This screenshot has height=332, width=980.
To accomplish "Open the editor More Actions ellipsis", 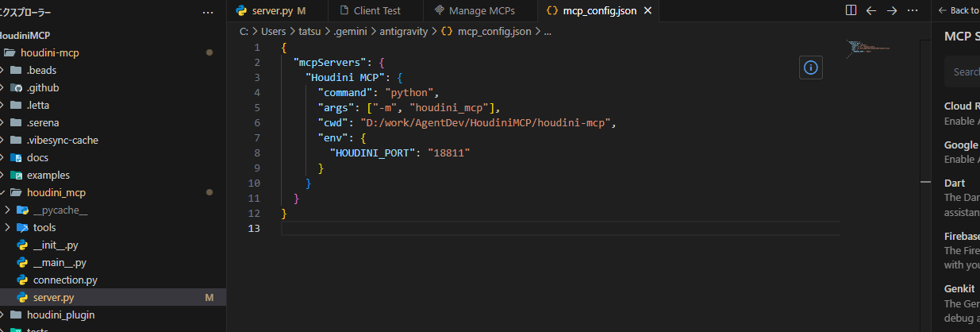I will click(x=913, y=10).
